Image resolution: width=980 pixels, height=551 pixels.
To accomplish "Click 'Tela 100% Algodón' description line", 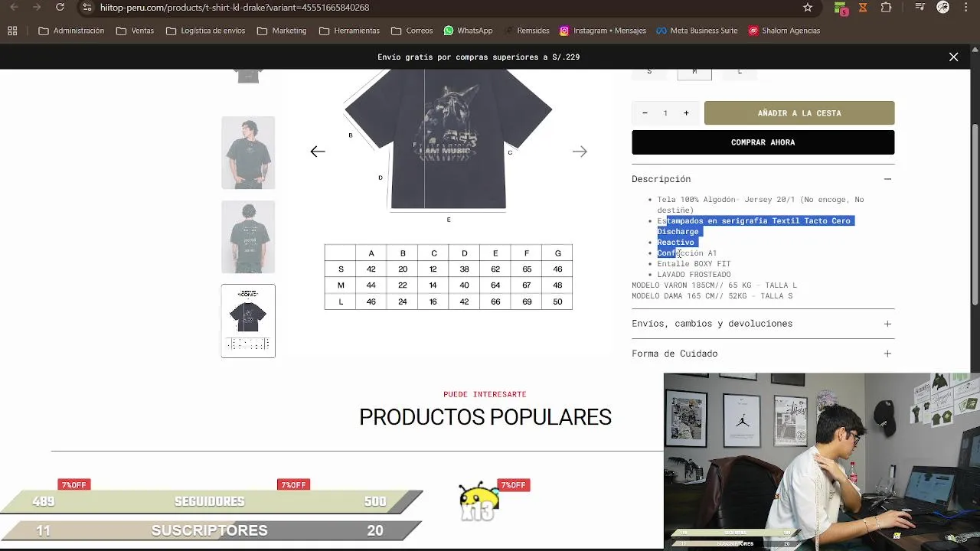I will point(760,204).
